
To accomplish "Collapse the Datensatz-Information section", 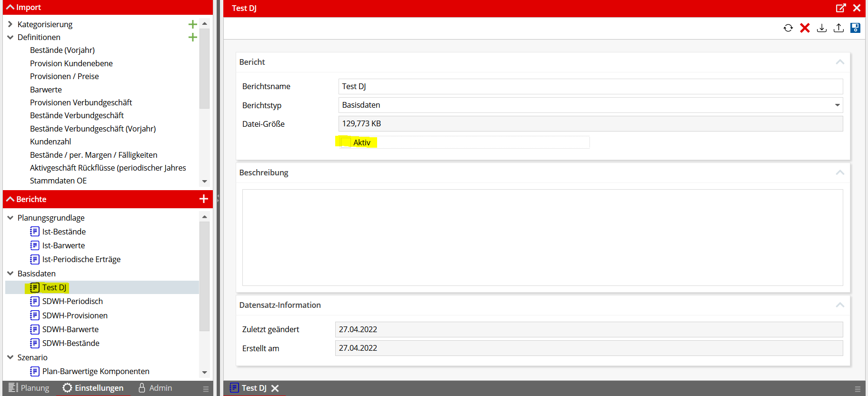I will tap(840, 305).
